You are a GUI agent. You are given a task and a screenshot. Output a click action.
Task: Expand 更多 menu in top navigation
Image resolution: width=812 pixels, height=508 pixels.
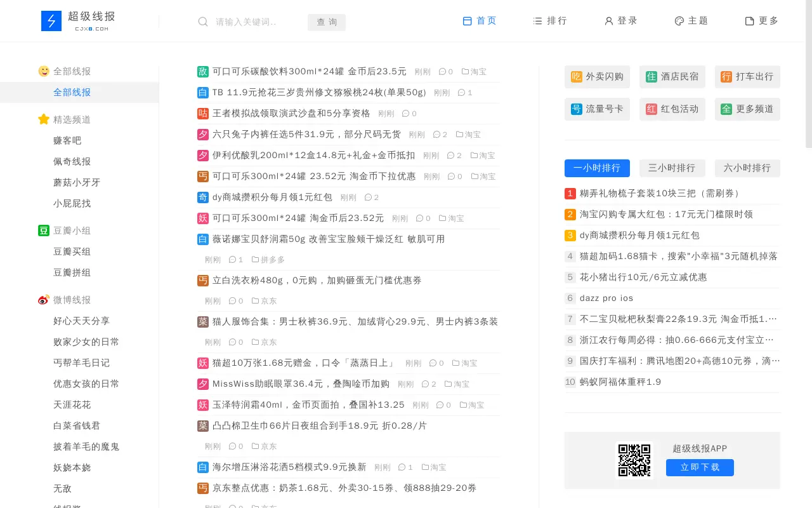click(x=761, y=21)
